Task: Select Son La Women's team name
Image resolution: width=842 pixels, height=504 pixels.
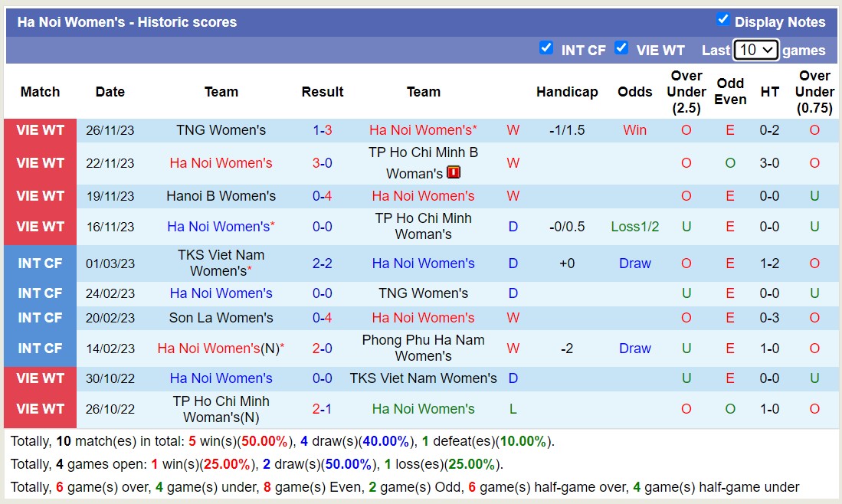Action: (221, 318)
